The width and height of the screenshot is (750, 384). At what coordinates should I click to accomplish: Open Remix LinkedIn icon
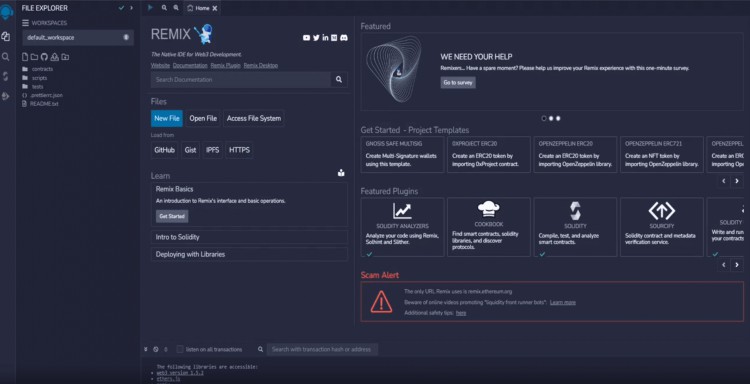[325, 38]
